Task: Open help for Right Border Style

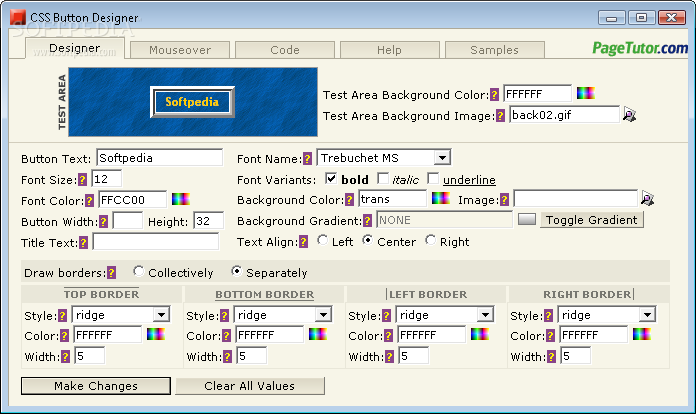Action: pos(549,315)
